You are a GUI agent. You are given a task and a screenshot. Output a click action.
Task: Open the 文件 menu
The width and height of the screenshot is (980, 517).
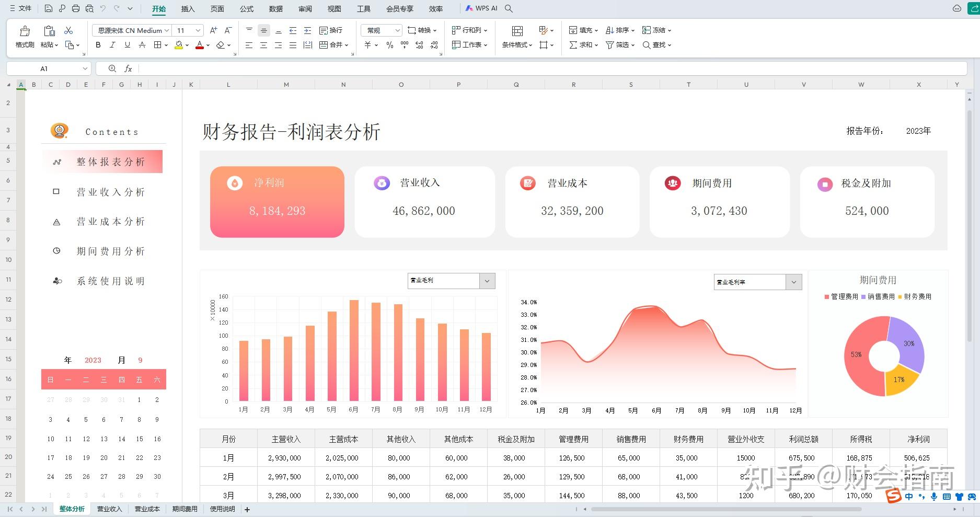pyautogui.click(x=21, y=8)
